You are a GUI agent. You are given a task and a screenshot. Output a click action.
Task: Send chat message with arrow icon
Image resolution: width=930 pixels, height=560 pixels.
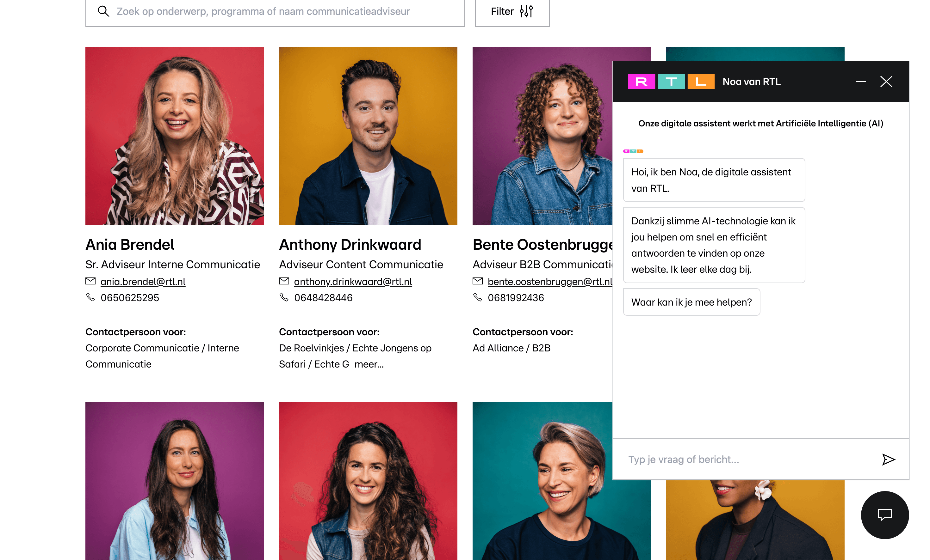(x=889, y=459)
